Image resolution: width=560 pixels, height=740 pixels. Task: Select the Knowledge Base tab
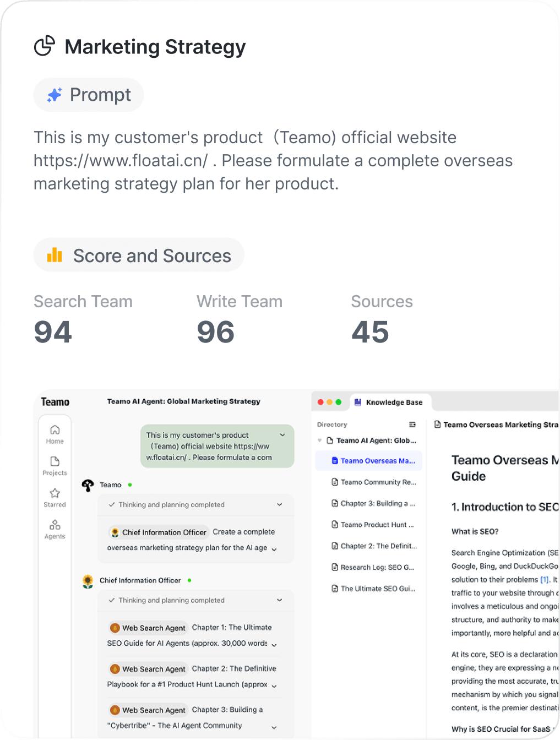click(x=390, y=402)
